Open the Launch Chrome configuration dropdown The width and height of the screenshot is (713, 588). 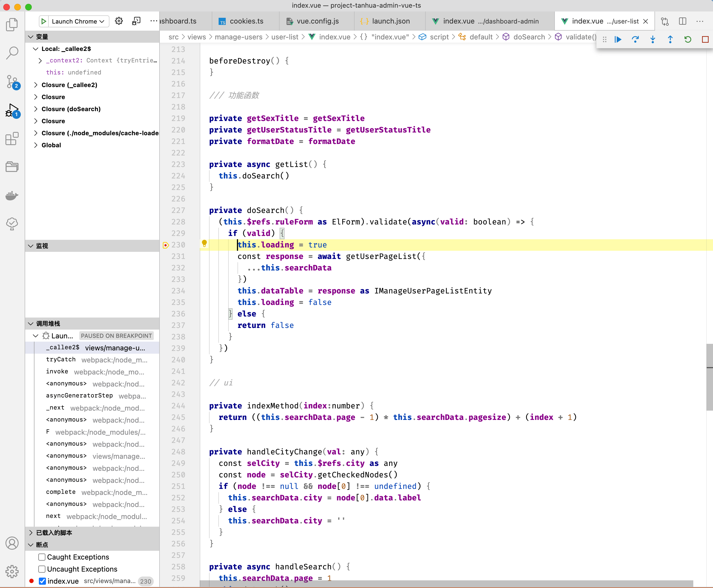point(78,21)
